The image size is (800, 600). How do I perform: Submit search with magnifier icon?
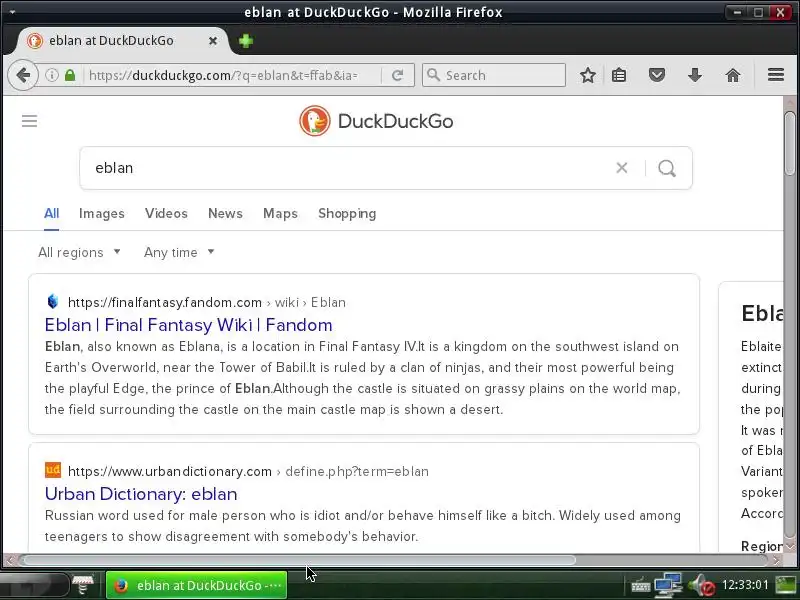[667, 168]
